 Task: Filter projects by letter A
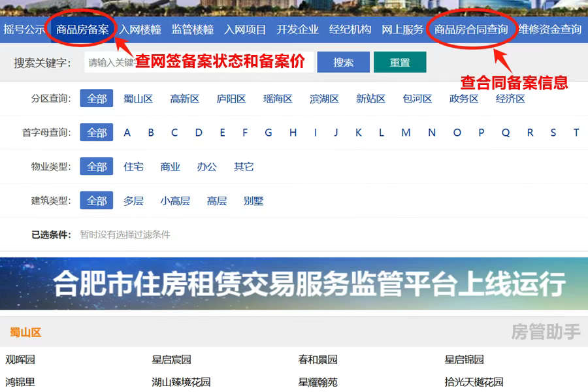click(x=127, y=133)
